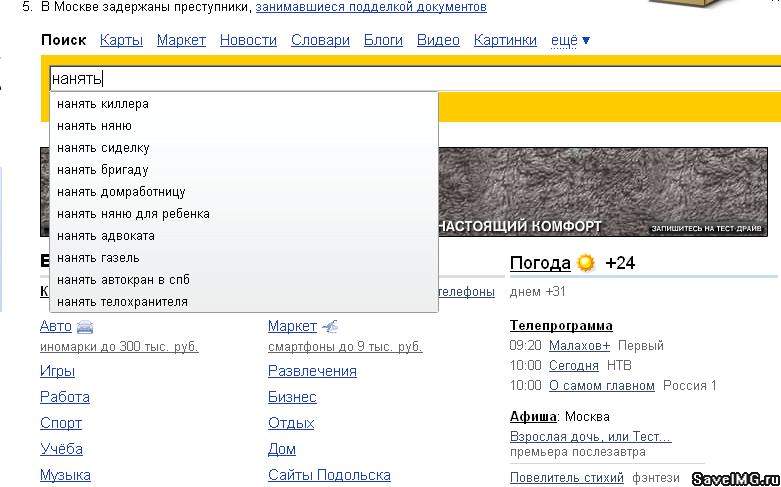The image size is (781, 487).
Task: Open the Бизнес category link
Action: [292, 397]
